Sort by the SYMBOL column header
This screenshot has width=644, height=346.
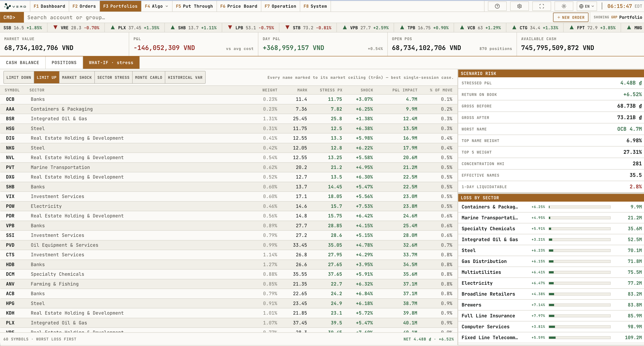pyautogui.click(x=12, y=90)
